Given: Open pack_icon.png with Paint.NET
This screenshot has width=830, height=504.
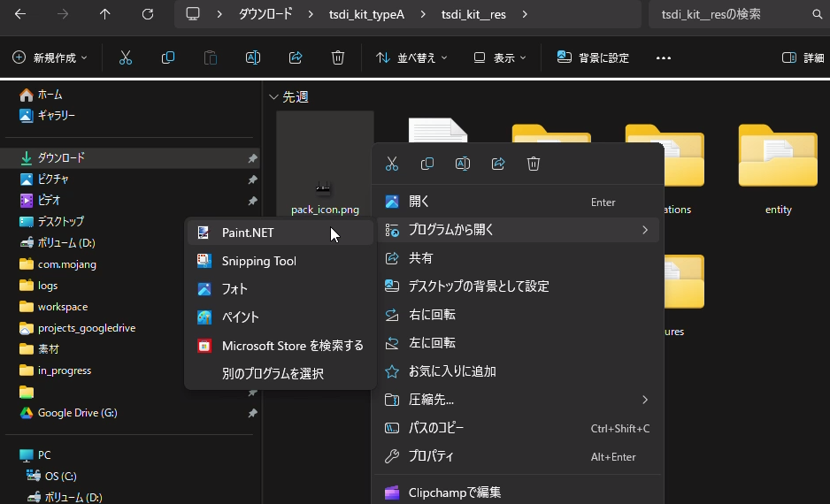Looking at the screenshot, I should click(248, 233).
